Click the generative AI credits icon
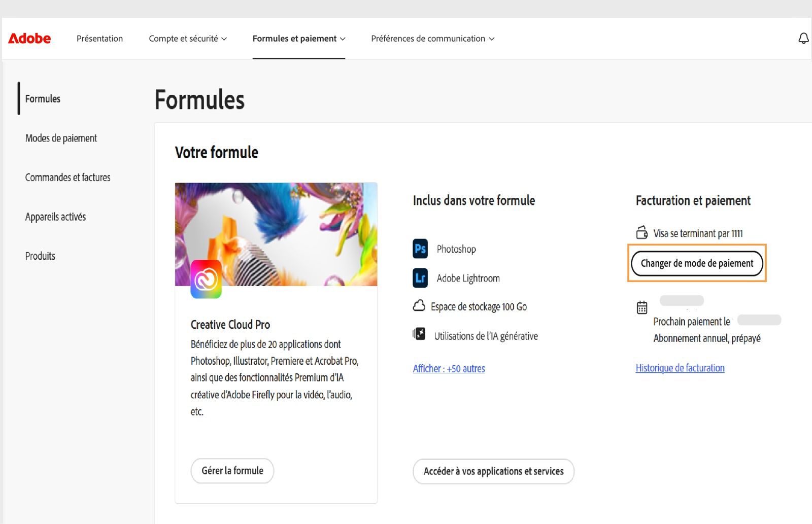812x524 pixels. 419,334
